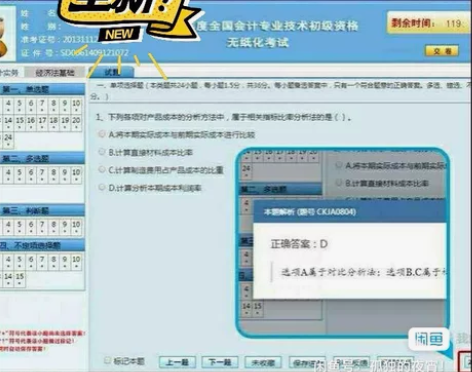Go to question 9 in 不定项选择题 grid
472x372 pixels.
coord(65,261)
